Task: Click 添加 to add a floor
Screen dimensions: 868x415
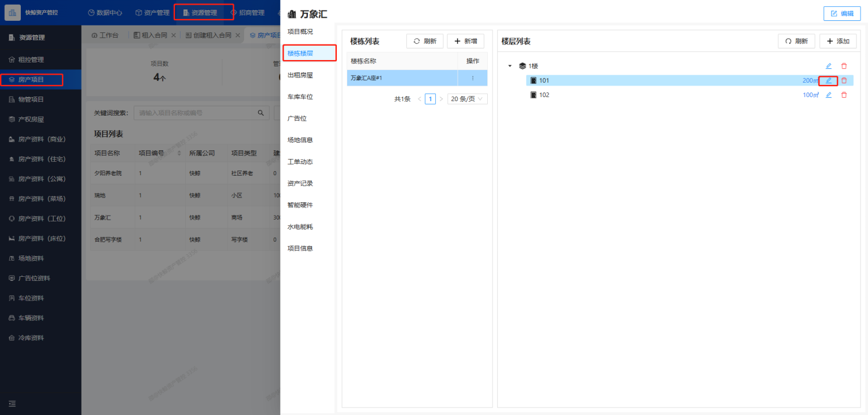Action: (x=838, y=41)
